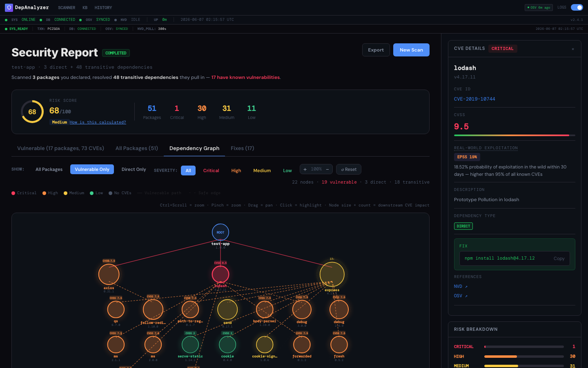This screenshot has width=588, height=368.
Task: Export the security report
Action: pos(376,50)
